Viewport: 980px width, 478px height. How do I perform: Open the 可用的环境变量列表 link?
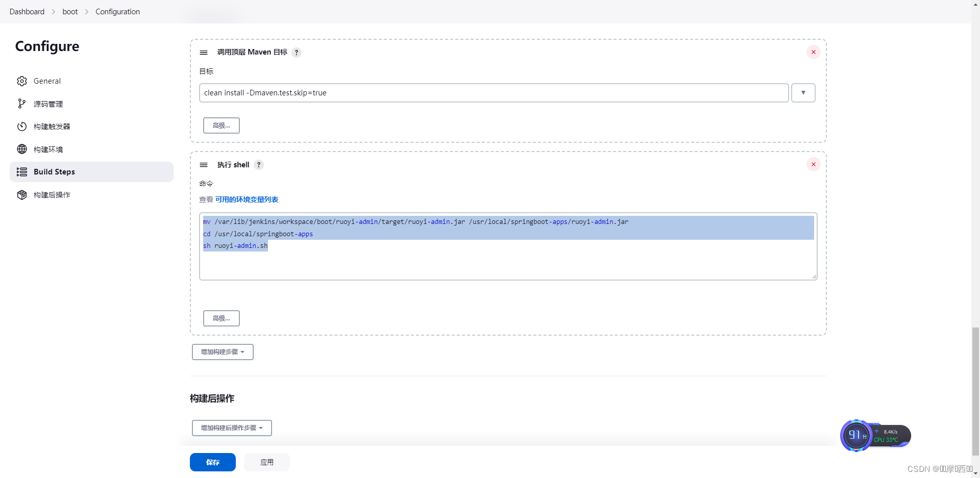click(247, 199)
